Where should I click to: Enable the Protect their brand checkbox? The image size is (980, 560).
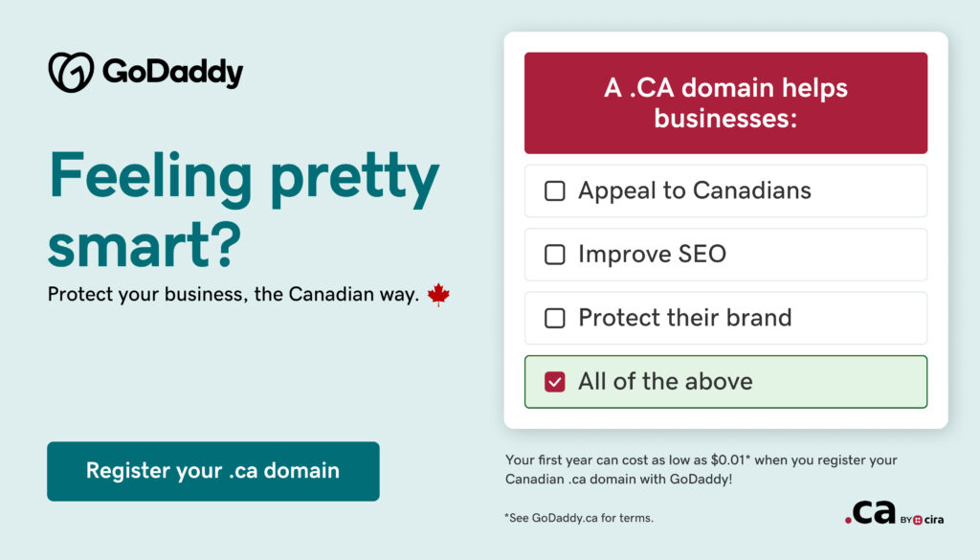pos(555,318)
